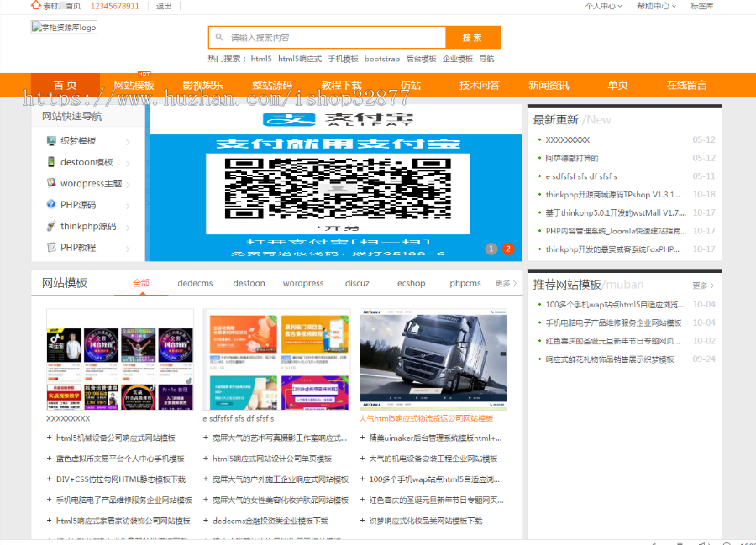Open html5响应式网站设计公司单页模板 list item
The image size is (756, 545).
272,459
